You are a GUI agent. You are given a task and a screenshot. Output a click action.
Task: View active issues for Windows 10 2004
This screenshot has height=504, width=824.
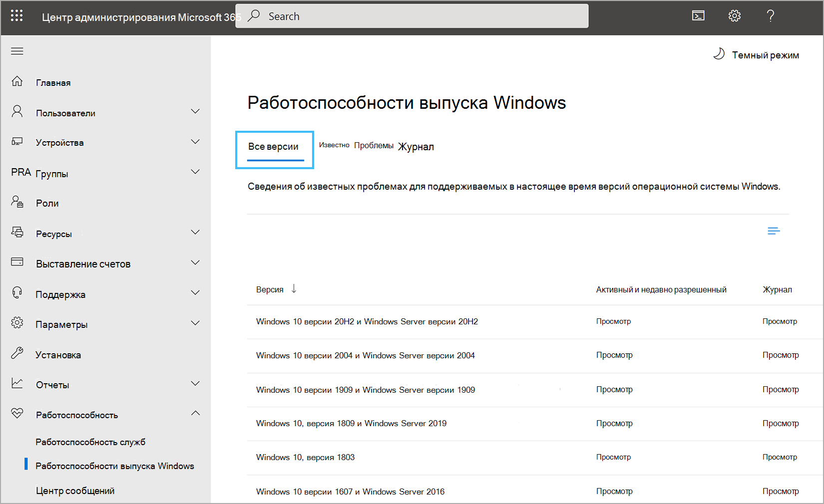614,355
